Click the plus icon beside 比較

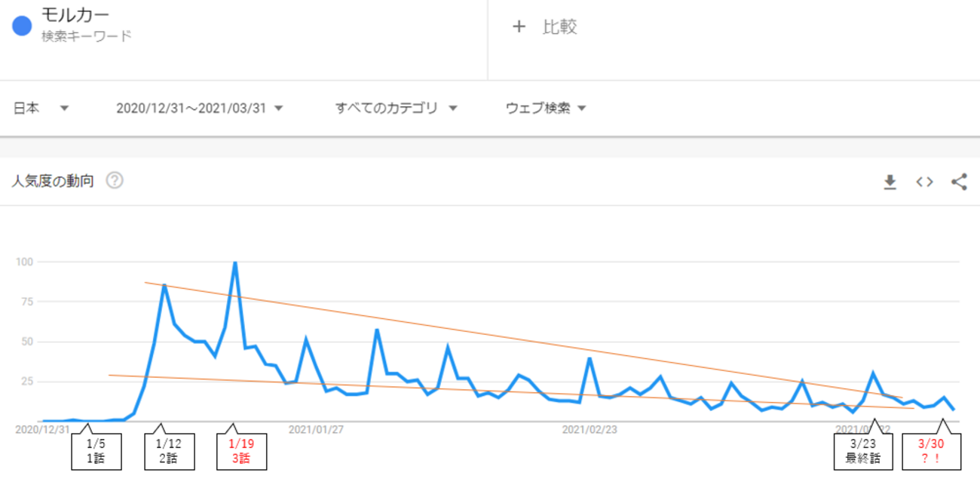[519, 27]
